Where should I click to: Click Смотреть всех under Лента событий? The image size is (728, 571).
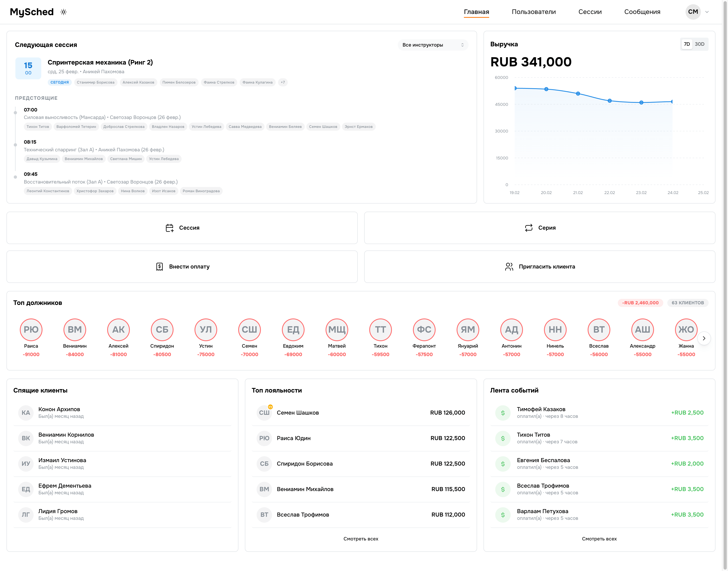pos(599,539)
